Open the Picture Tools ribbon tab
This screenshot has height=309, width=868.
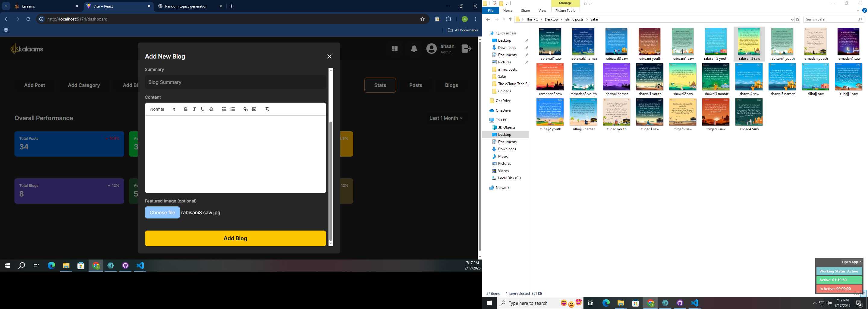(565, 11)
